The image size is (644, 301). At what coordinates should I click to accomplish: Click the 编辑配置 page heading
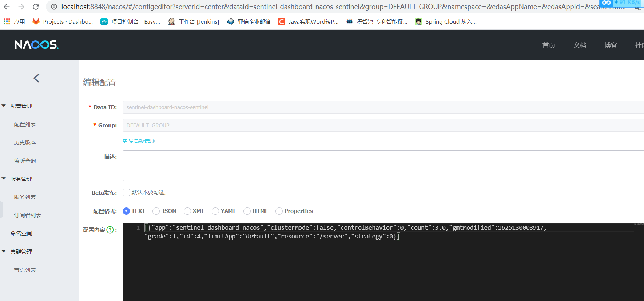[99, 82]
